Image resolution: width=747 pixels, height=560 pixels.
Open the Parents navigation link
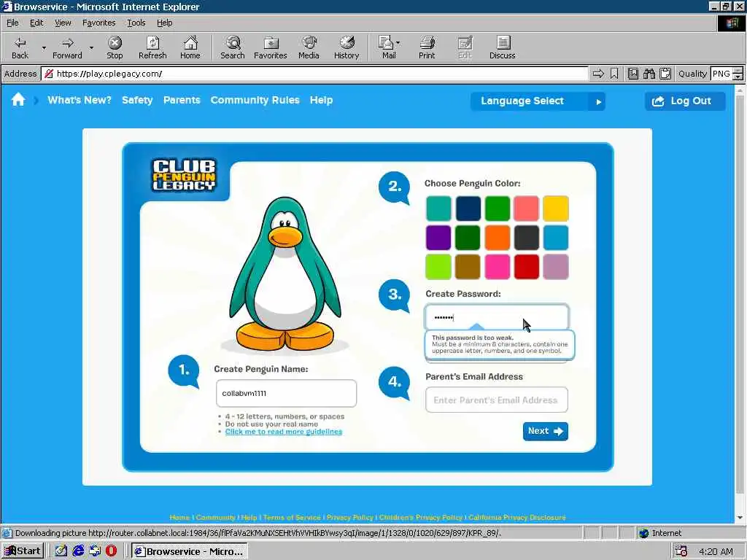pos(182,100)
